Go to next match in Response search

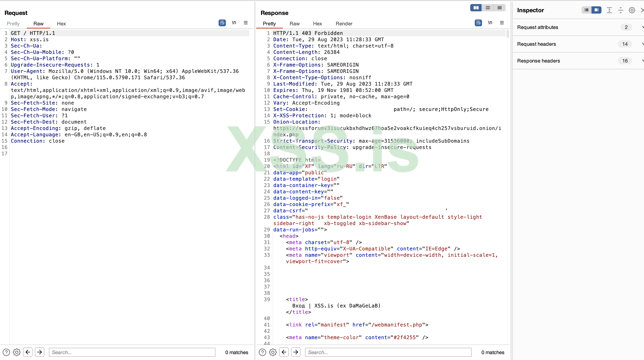(296, 352)
